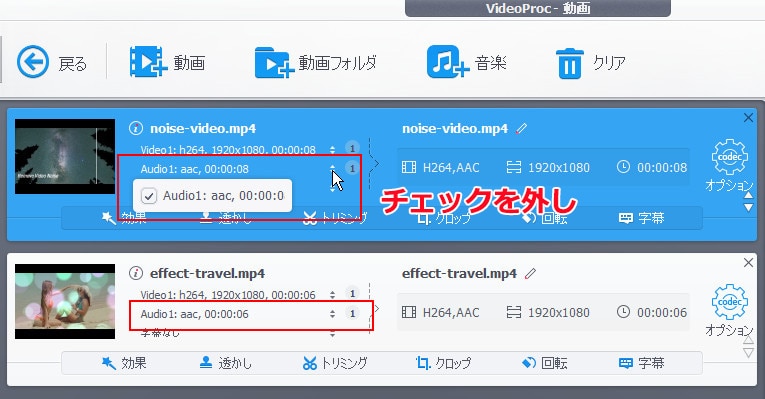Select the effect-travel.mp4 thumbnail
Viewport: 765px width, 399px height.
click(65, 301)
